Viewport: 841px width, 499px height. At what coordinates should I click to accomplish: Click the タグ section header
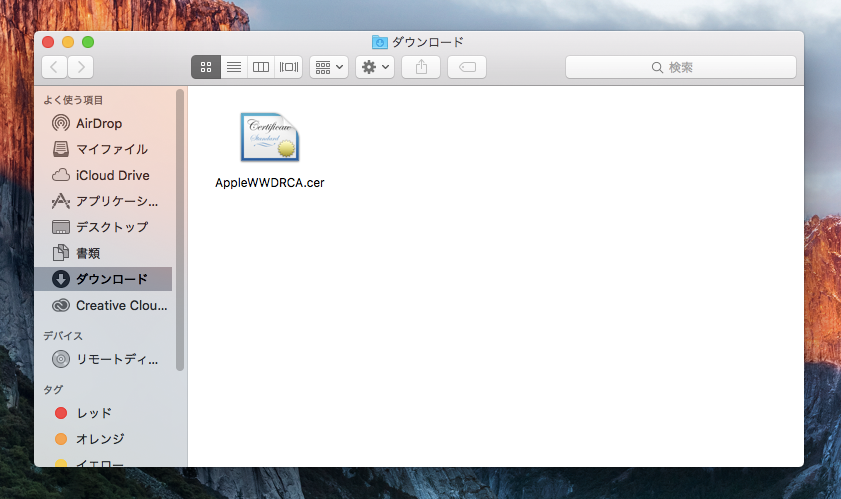(53, 390)
